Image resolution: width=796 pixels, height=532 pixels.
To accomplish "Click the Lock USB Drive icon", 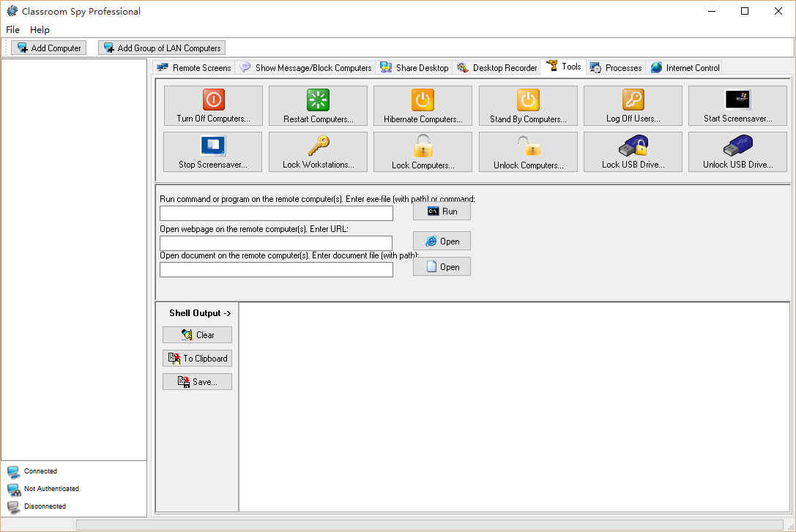I will (x=633, y=146).
